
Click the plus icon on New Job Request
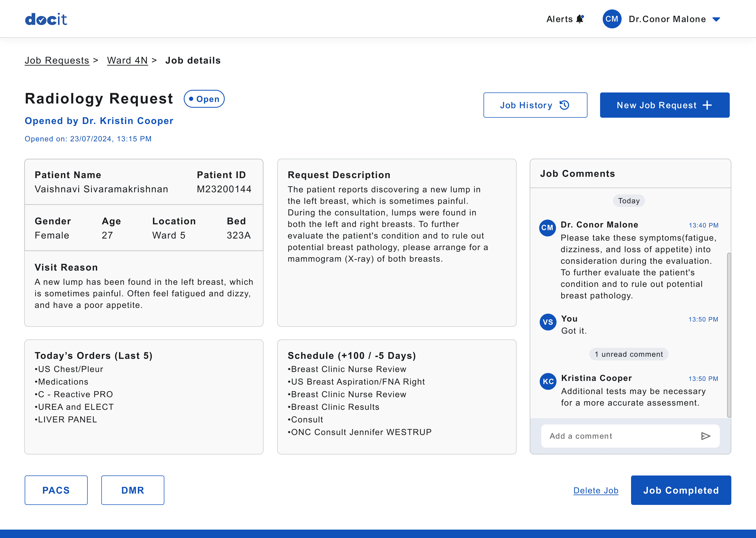pos(707,105)
